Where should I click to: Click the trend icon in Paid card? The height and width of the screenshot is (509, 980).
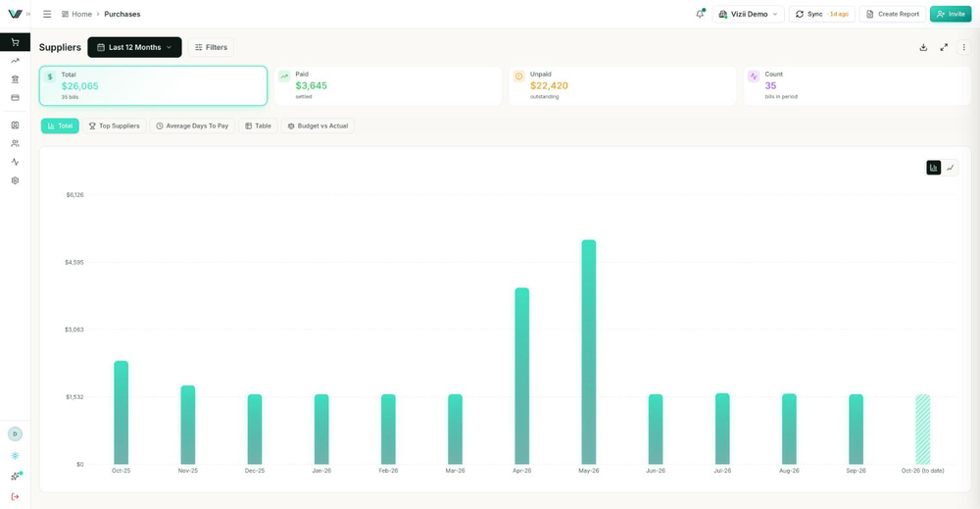[x=284, y=76]
